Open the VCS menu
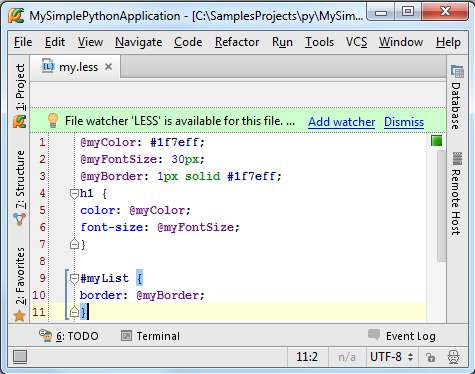 tap(356, 42)
